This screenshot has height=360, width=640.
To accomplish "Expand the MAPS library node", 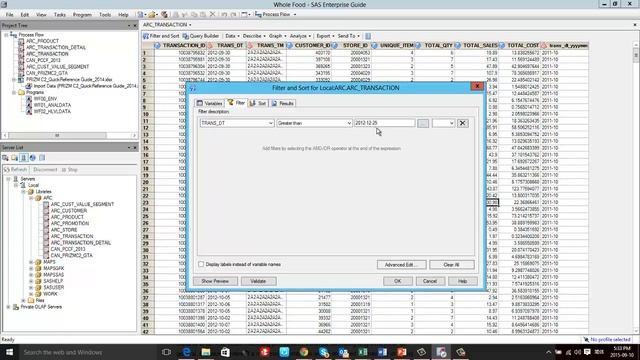I will [31, 262].
